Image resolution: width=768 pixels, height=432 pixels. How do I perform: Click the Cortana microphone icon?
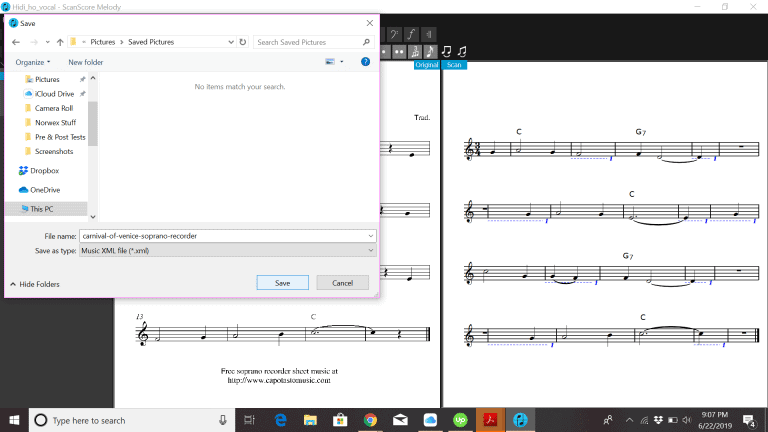(223, 420)
